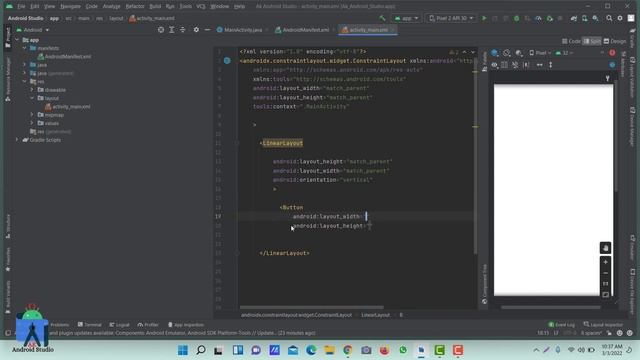Click the zoom to fit screen button in the preview

point(606,294)
